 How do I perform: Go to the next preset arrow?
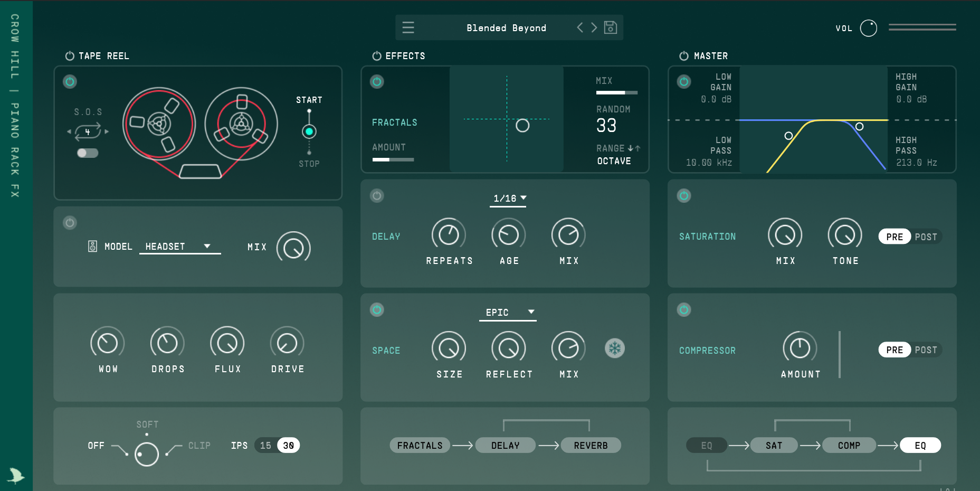(x=594, y=27)
